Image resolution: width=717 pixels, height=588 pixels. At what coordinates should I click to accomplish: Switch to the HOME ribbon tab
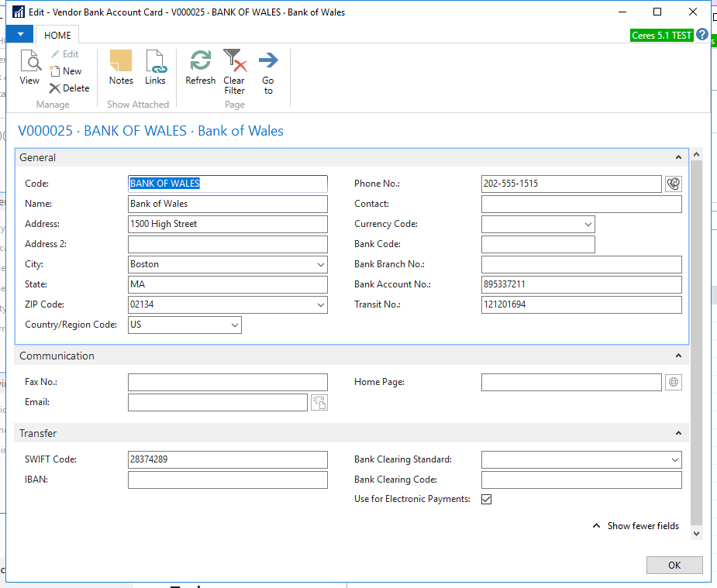click(57, 36)
